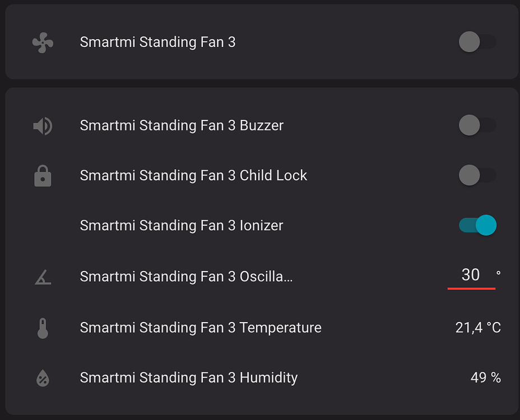The height and width of the screenshot is (420, 520).
Task: Click the humidity droplet icon
Action: pos(42,377)
